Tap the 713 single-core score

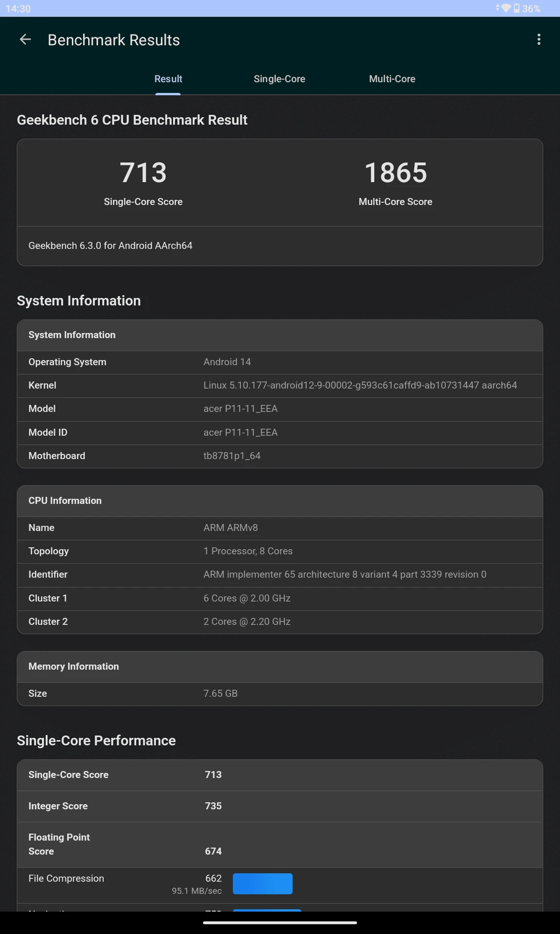click(x=143, y=173)
